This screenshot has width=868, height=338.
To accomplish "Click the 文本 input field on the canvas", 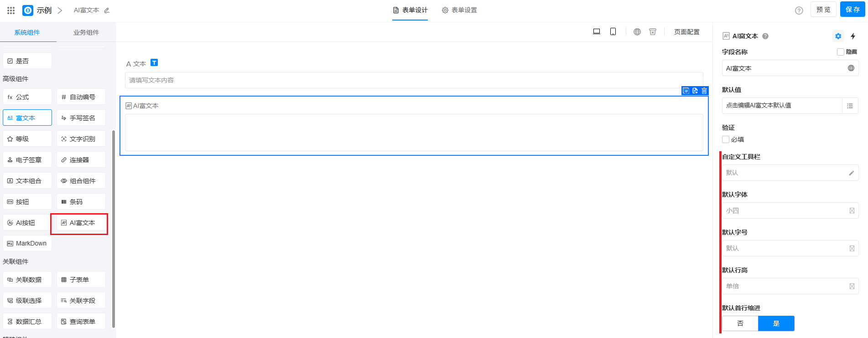I will point(414,80).
